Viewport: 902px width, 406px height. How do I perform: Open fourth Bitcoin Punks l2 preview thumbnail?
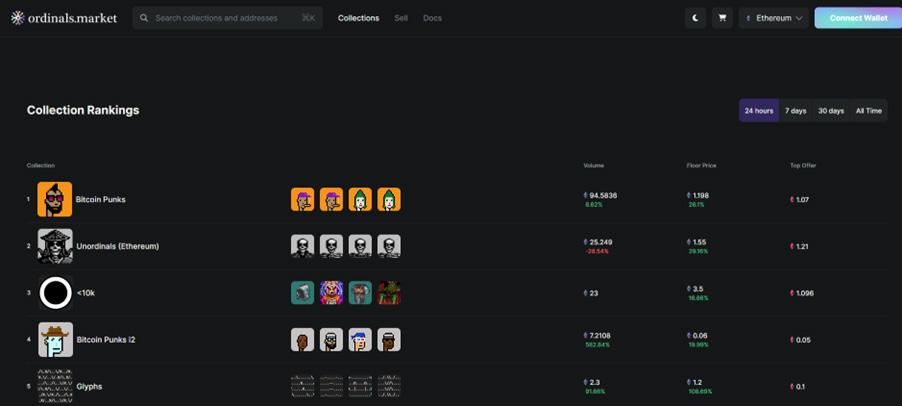(x=389, y=339)
